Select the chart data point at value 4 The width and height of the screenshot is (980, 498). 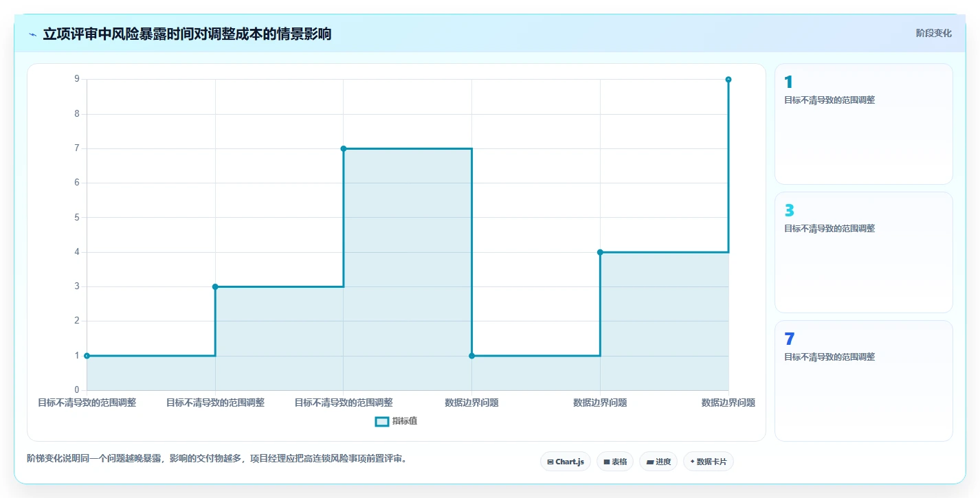coord(600,252)
